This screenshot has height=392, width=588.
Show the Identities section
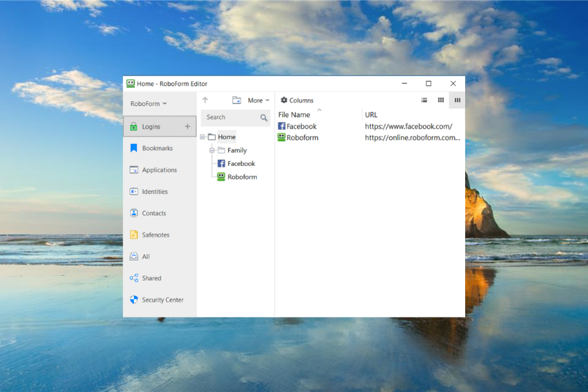pos(160,191)
